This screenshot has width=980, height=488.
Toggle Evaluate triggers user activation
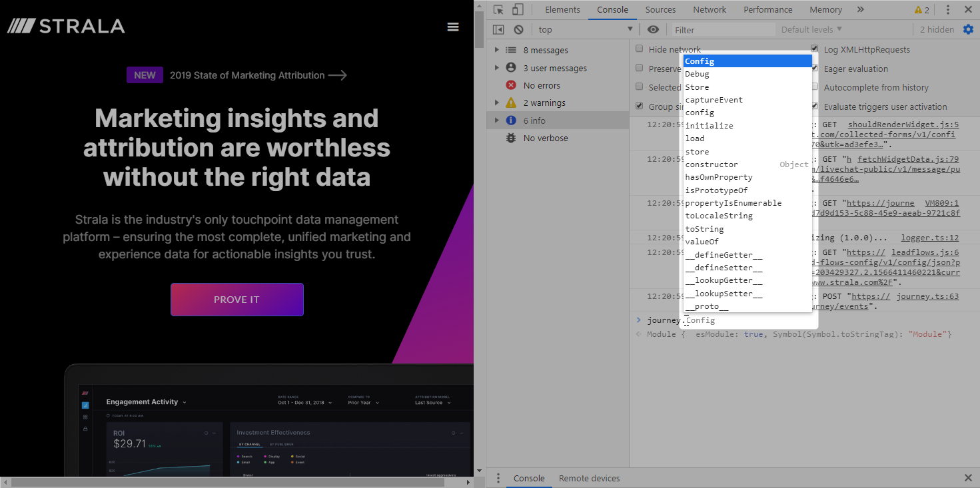click(x=814, y=106)
